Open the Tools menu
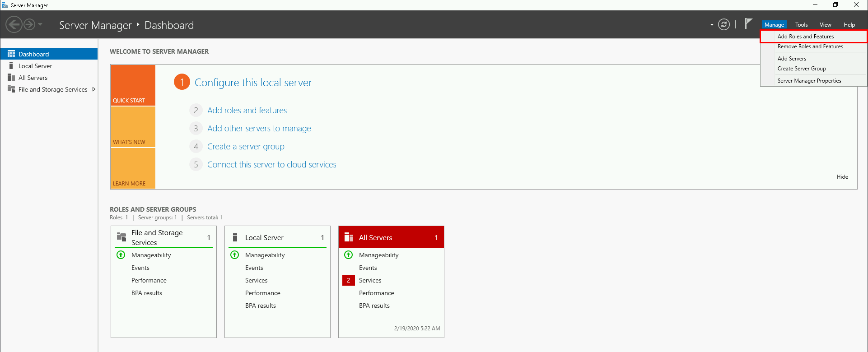Image resolution: width=868 pixels, height=352 pixels. pos(801,25)
